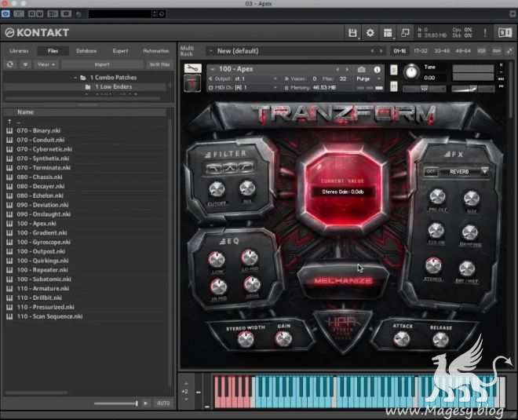The height and width of the screenshot is (420, 518).
Task: Select the 33-48 rack page tab
Action: pyautogui.click(x=442, y=51)
